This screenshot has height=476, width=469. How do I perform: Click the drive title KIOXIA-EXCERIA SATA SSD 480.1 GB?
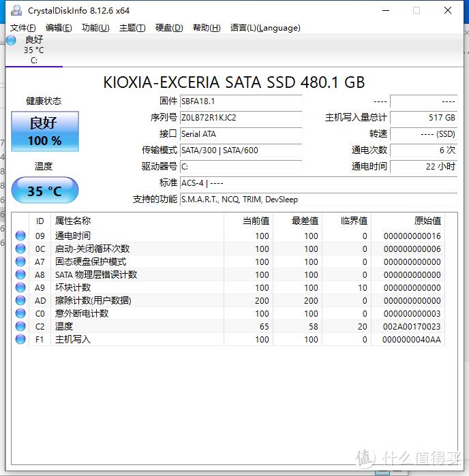click(x=234, y=82)
